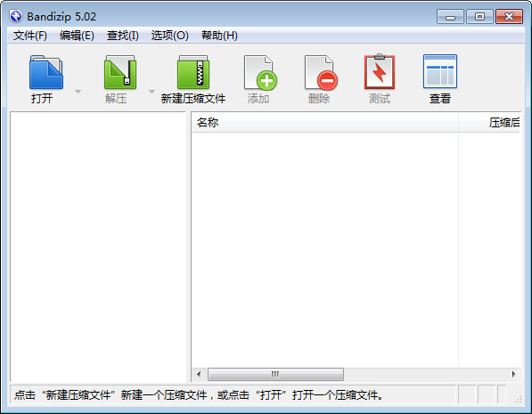Close the Bandizip window

[509, 17]
